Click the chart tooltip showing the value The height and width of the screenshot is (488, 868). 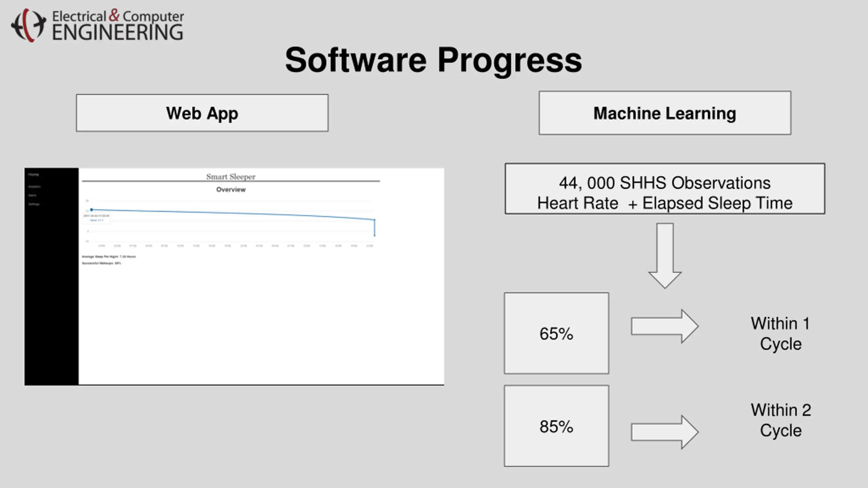97,218
